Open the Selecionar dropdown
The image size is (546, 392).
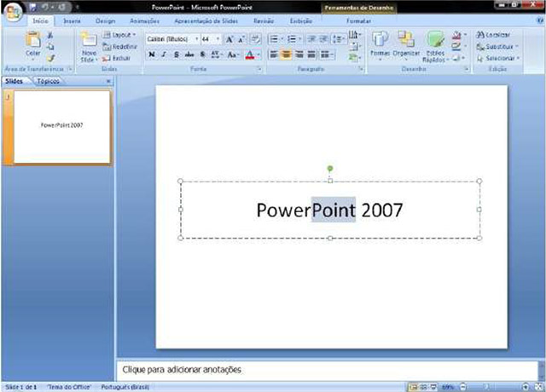click(x=498, y=58)
